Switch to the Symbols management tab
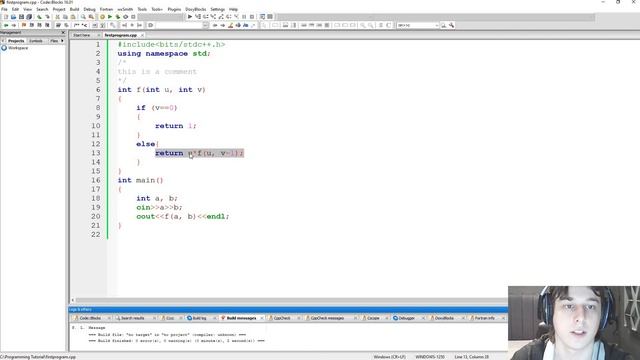Screen dimensions: 640x360 36,41
